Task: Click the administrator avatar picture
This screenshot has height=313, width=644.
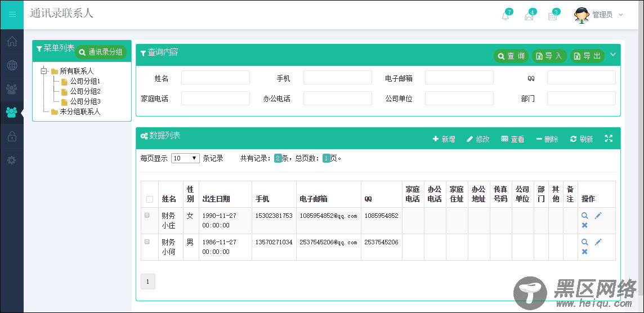Action: pos(582,15)
